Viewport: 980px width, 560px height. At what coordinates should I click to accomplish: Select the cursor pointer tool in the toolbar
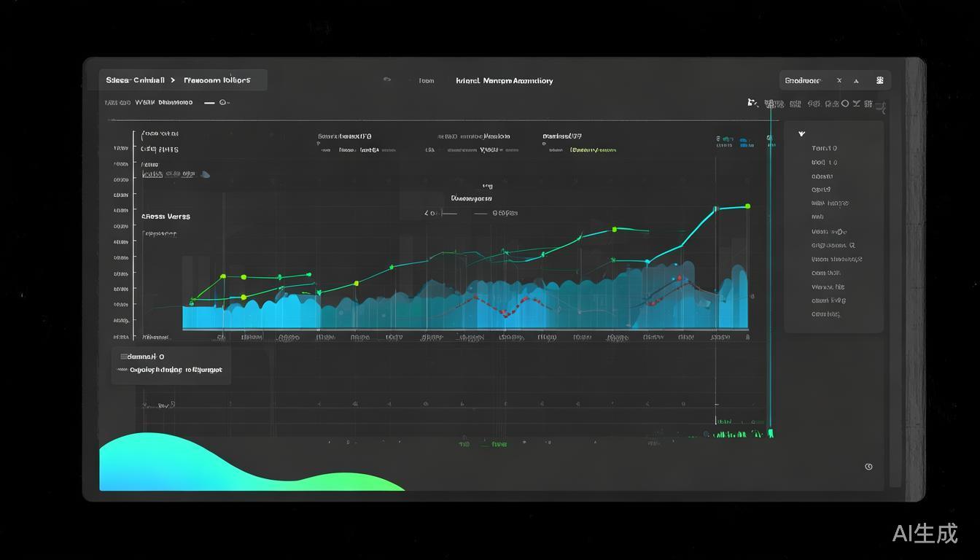pos(752,104)
